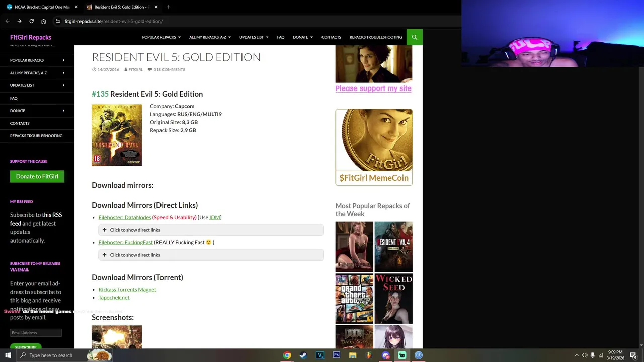This screenshot has width=644, height=362.
Task: Open FAQ in the left sidebar
Action: 14,98
